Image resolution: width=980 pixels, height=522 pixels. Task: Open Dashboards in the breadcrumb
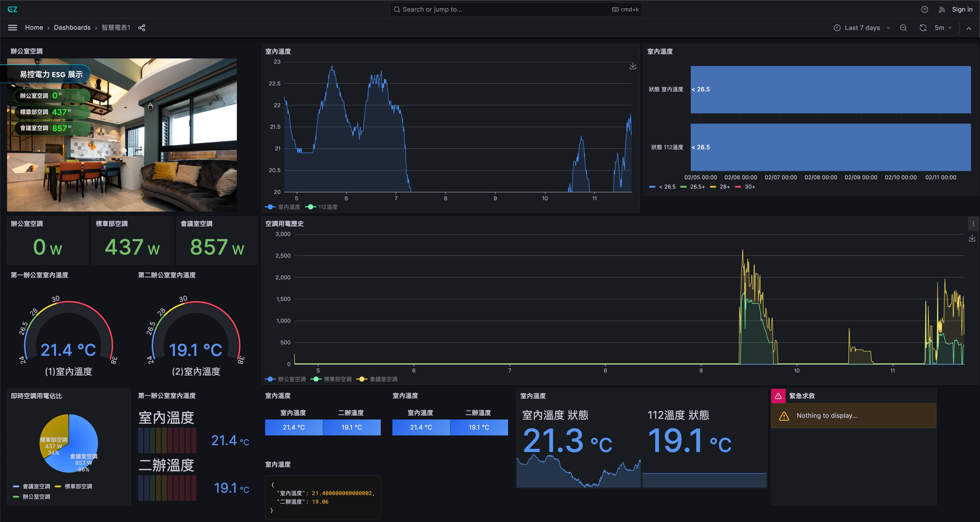coord(72,28)
